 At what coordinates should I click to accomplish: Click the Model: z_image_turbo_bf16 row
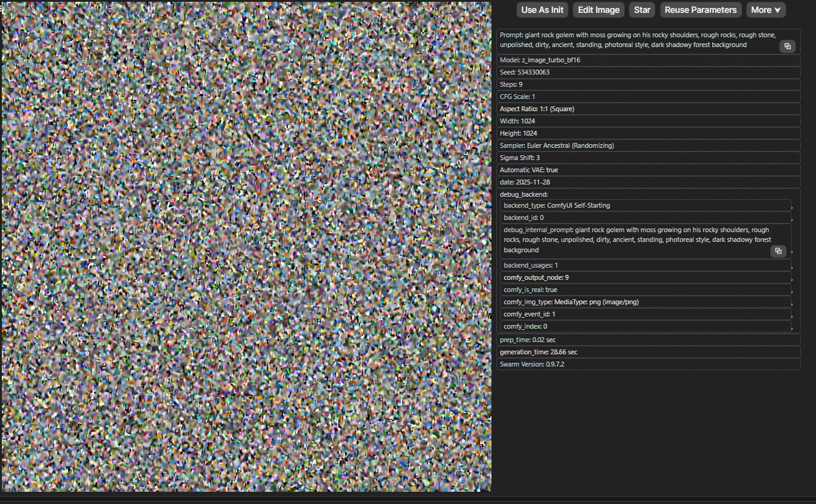pyautogui.click(x=649, y=60)
